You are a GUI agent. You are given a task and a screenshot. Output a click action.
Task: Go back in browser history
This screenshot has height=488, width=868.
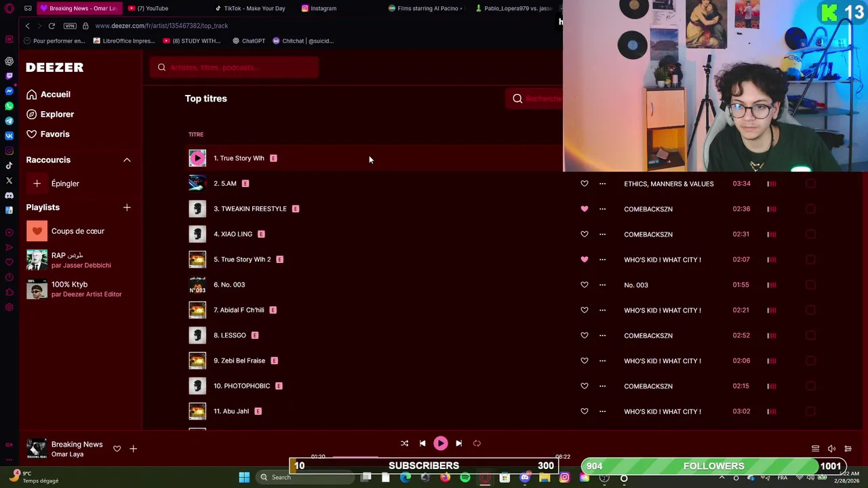click(27, 26)
